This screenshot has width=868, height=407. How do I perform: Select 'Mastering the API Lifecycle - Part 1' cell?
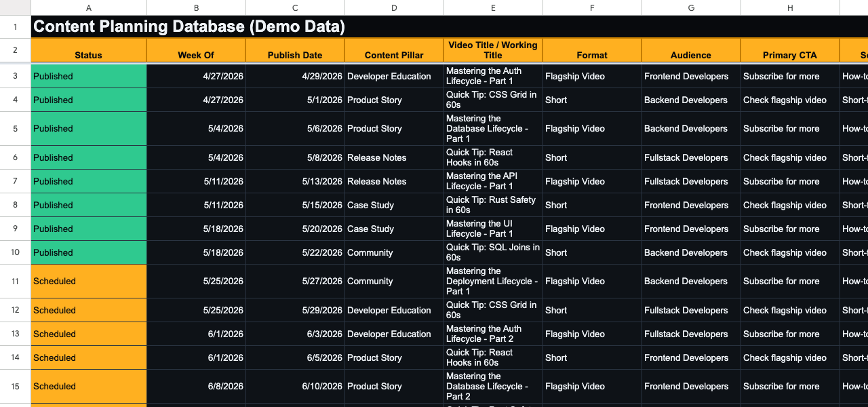click(x=493, y=181)
